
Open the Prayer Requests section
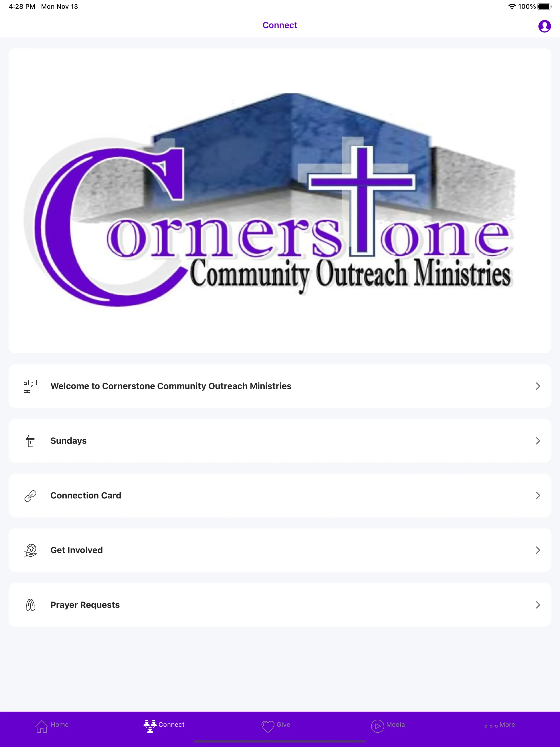point(280,605)
